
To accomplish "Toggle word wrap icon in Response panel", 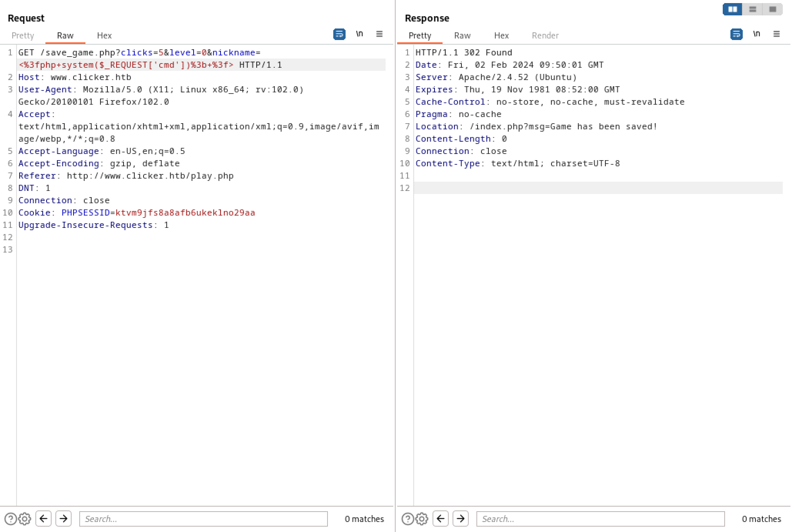I will coord(736,34).
